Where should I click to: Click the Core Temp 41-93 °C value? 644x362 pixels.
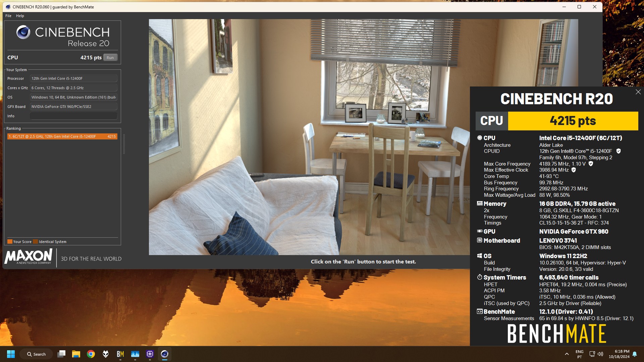pyautogui.click(x=549, y=176)
